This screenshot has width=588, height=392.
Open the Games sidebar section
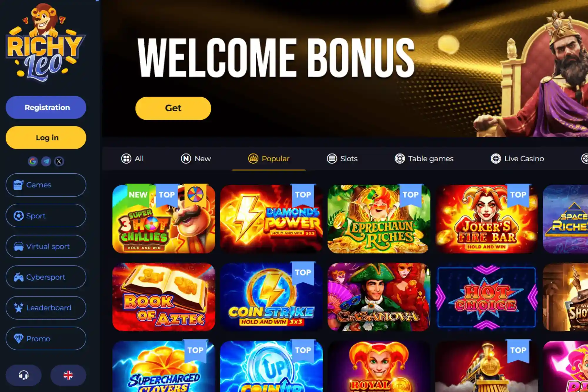pyautogui.click(x=46, y=185)
